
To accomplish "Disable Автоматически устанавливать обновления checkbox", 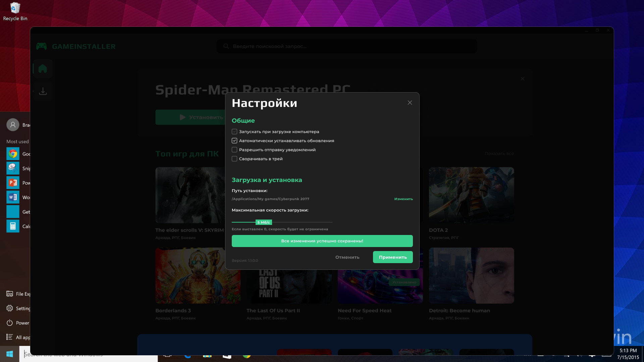I will click(x=234, y=141).
